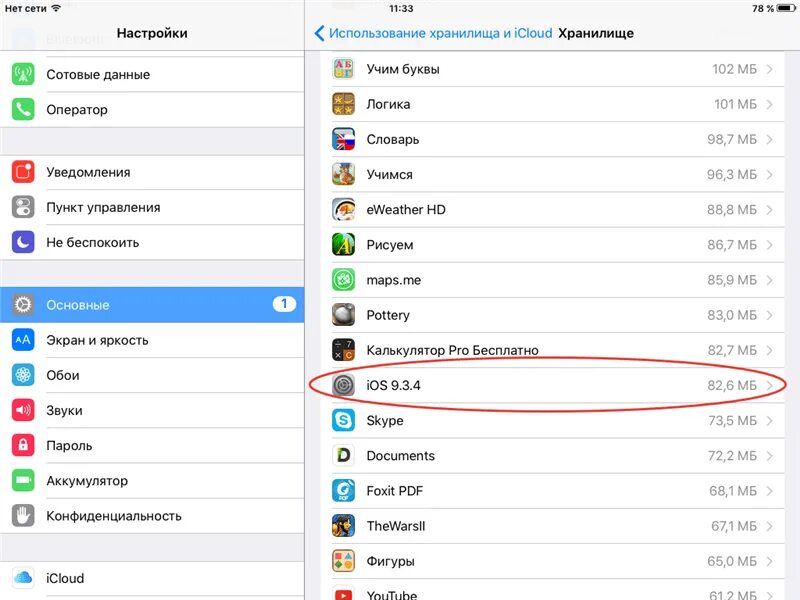The width and height of the screenshot is (800, 600).
Task: Open Конфиденциальность settings
Action: [x=152, y=516]
